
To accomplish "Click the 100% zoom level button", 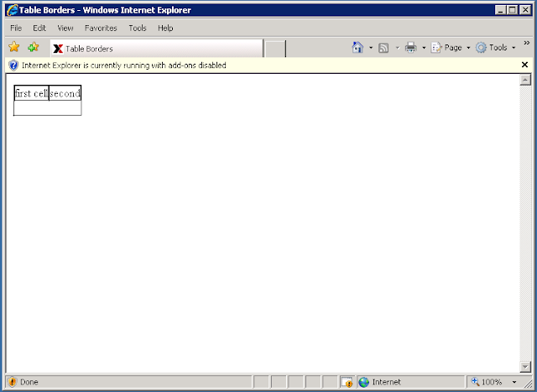I will click(x=488, y=382).
